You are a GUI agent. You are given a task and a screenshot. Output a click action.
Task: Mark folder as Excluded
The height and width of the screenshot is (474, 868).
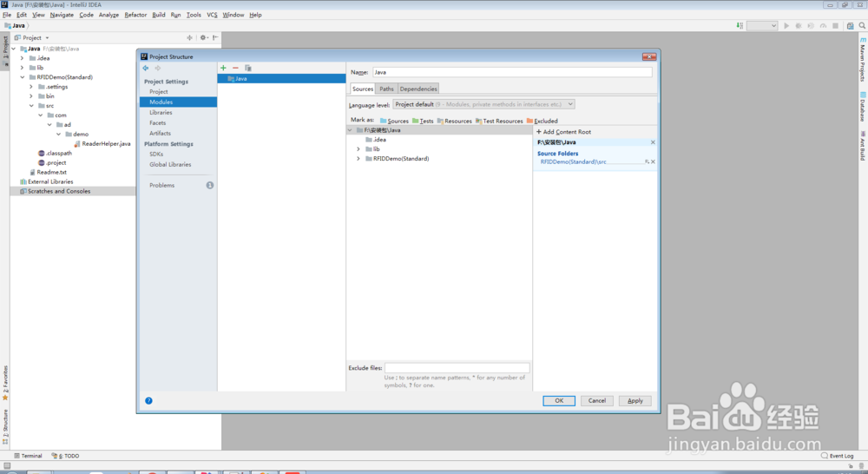[x=542, y=121]
